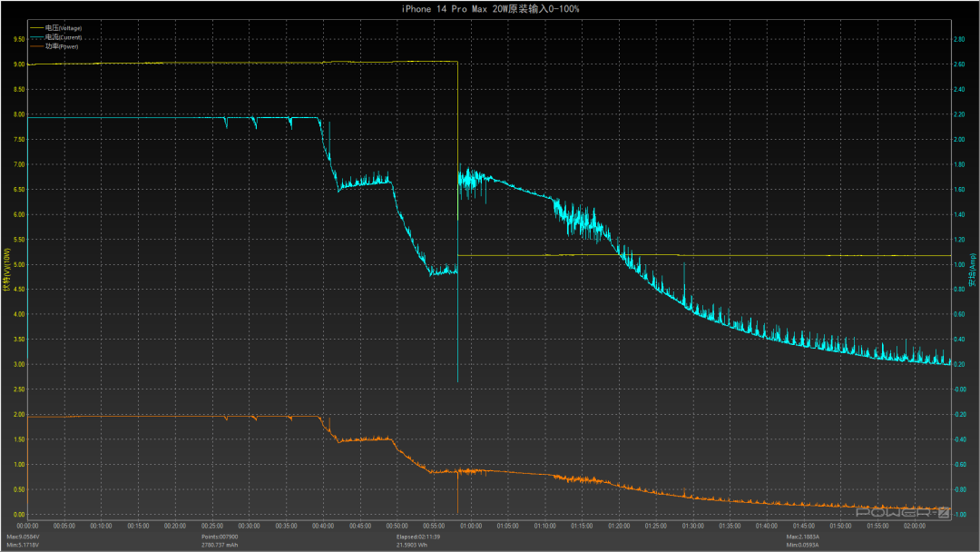Click the 'Max:9.0584V' status value
980x552 pixels.
coord(23,537)
